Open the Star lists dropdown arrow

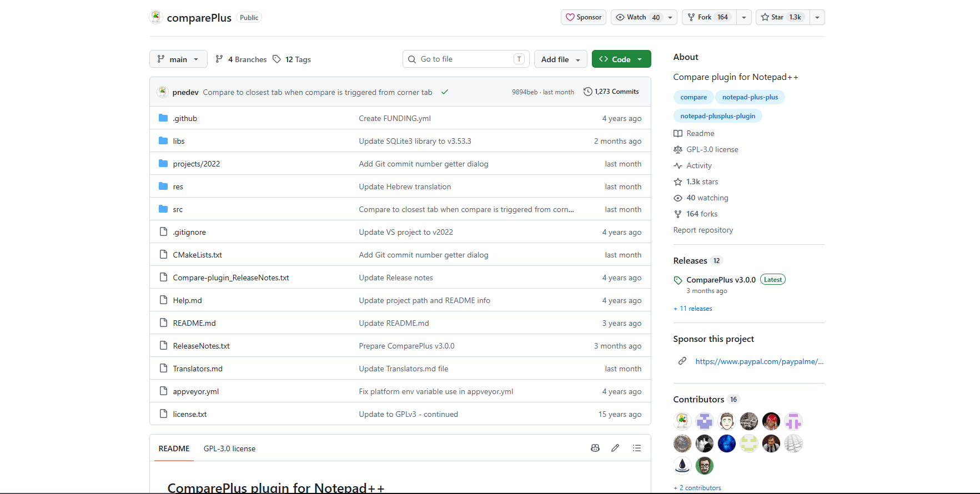pos(817,17)
